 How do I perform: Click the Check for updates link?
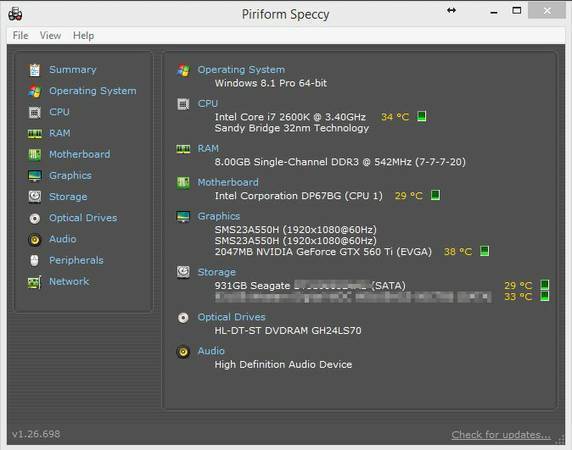501,435
